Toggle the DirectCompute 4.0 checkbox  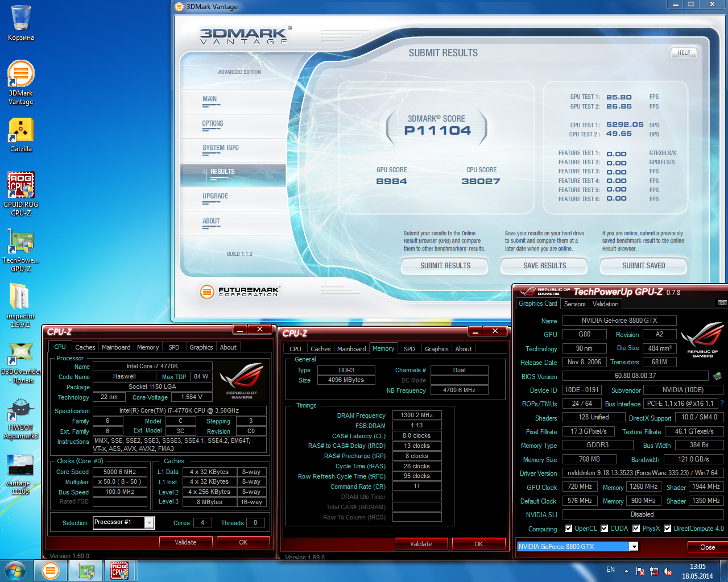668,529
